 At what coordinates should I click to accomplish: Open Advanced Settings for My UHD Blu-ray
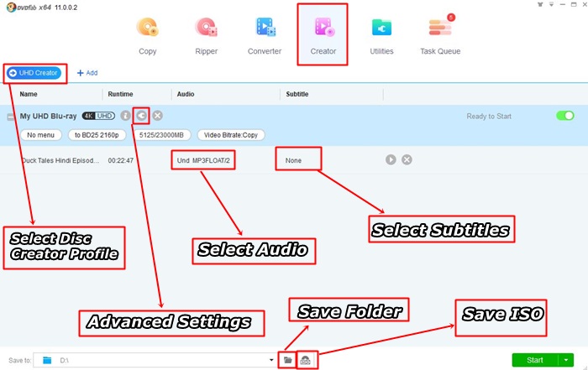tap(141, 116)
